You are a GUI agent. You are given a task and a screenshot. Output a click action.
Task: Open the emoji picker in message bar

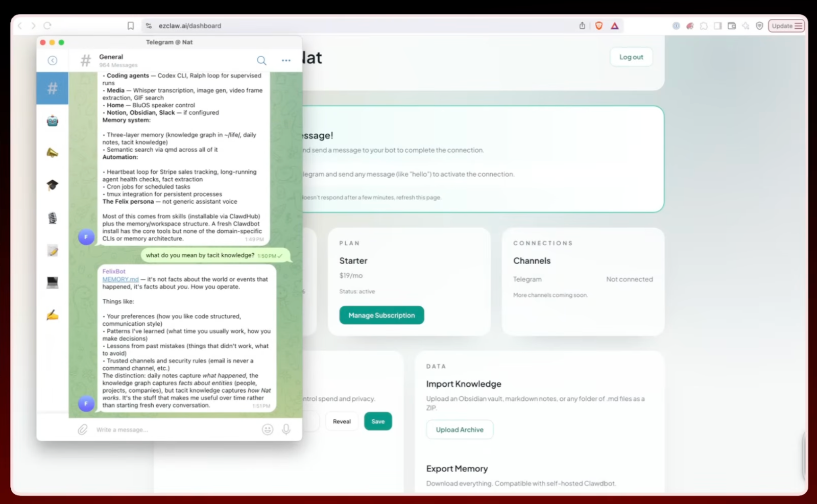pyautogui.click(x=268, y=429)
